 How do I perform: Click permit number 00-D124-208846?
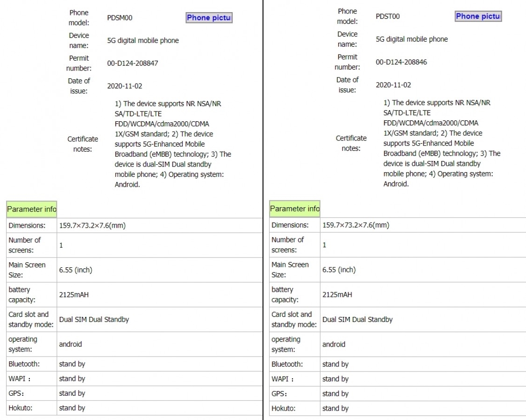coord(401,62)
